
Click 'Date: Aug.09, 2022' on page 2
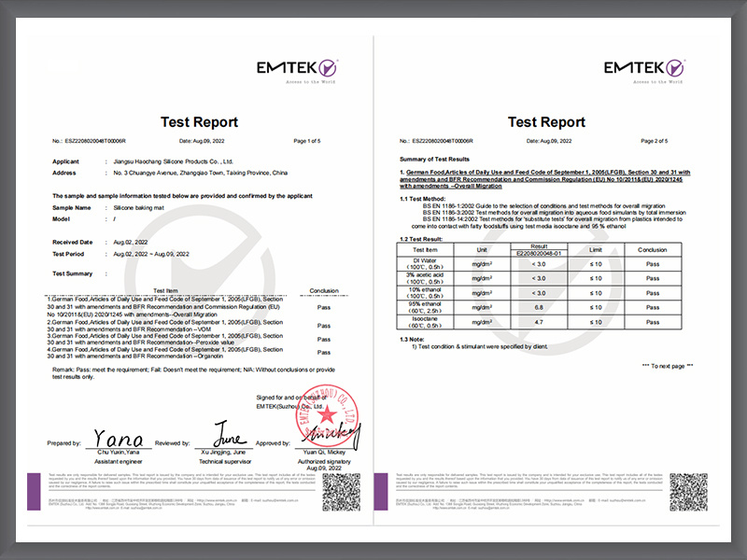549,141
